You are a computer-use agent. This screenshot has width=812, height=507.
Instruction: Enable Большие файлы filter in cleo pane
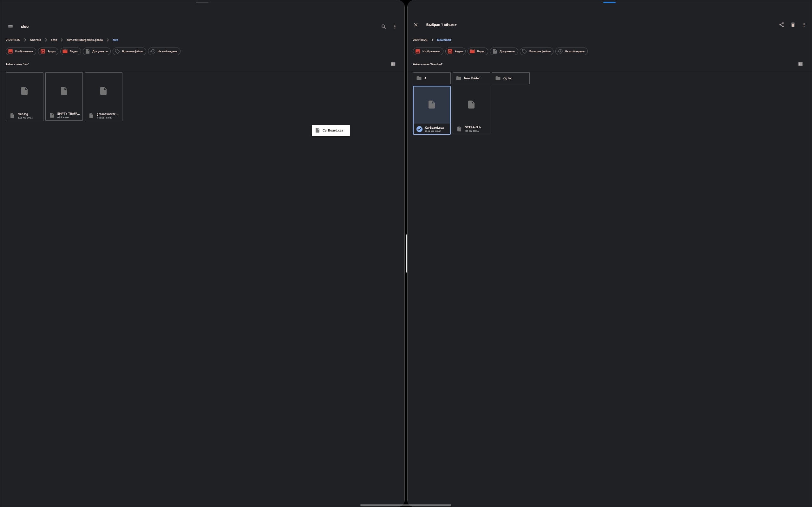point(129,51)
